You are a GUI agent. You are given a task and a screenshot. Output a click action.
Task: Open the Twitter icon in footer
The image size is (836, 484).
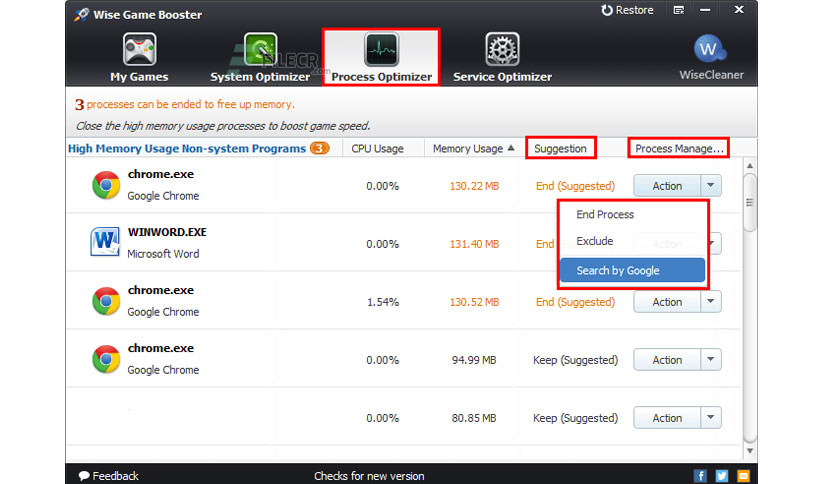(722, 475)
